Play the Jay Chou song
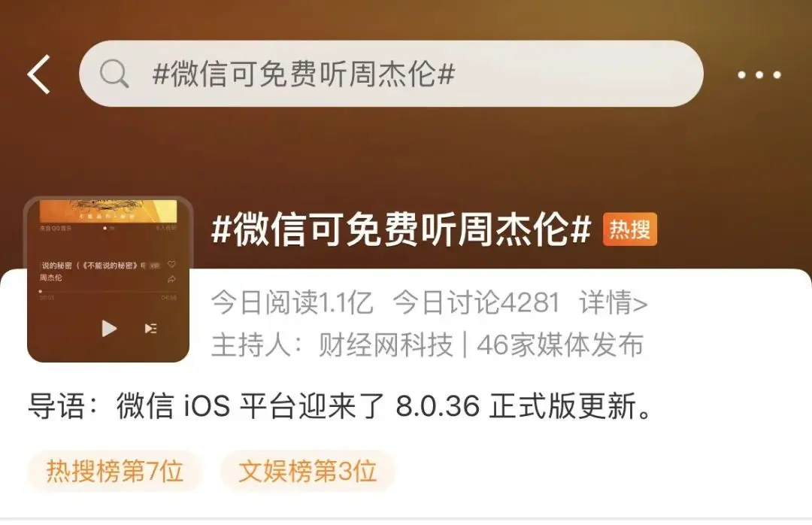The image size is (812, 525). coord(109,328)
